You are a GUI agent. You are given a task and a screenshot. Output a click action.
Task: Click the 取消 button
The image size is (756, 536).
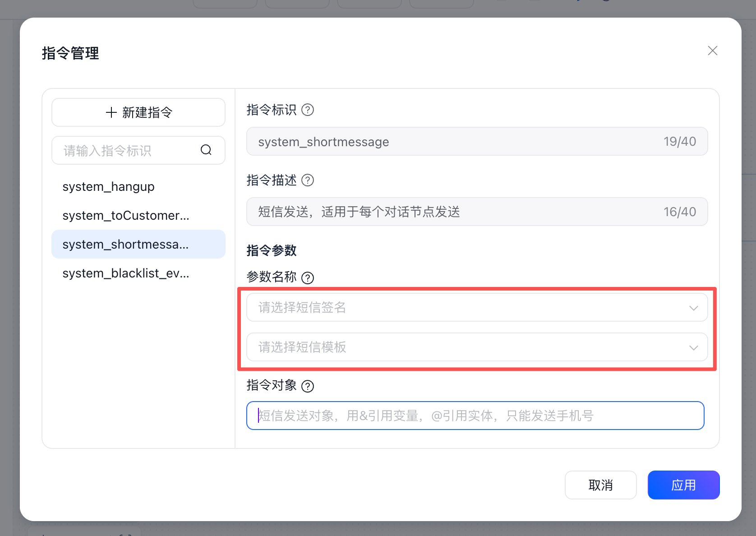(600, 485)
